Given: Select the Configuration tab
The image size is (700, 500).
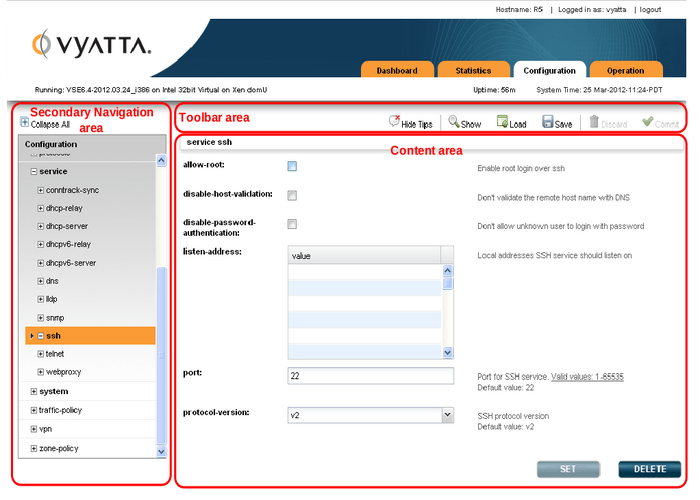Looking at the screenshot, I should click(550, 70).
